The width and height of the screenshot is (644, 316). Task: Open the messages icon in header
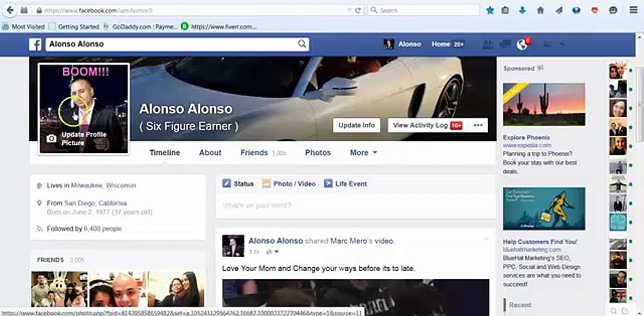click(505, 44)
